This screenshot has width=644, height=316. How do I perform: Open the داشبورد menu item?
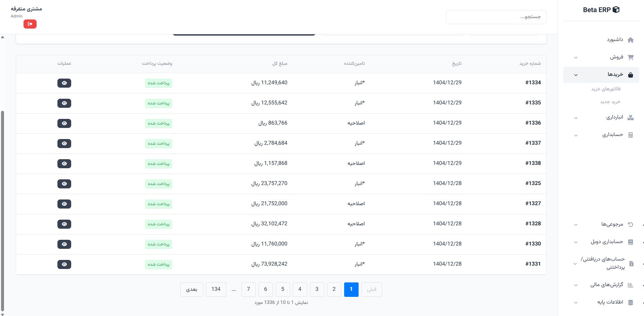615,40
